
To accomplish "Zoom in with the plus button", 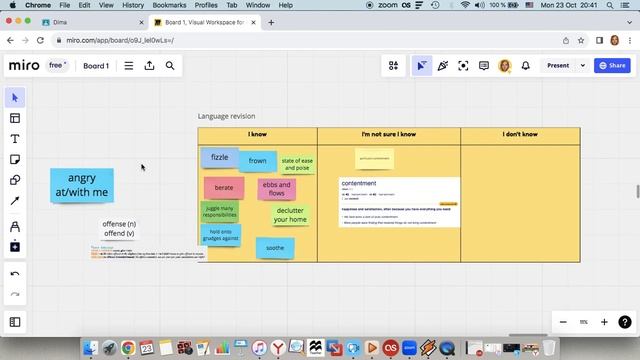I will pos(604,322).
